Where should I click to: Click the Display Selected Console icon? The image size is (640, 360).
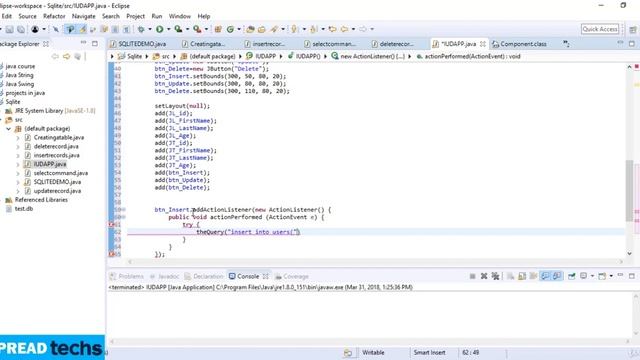[x=583, y=276]
